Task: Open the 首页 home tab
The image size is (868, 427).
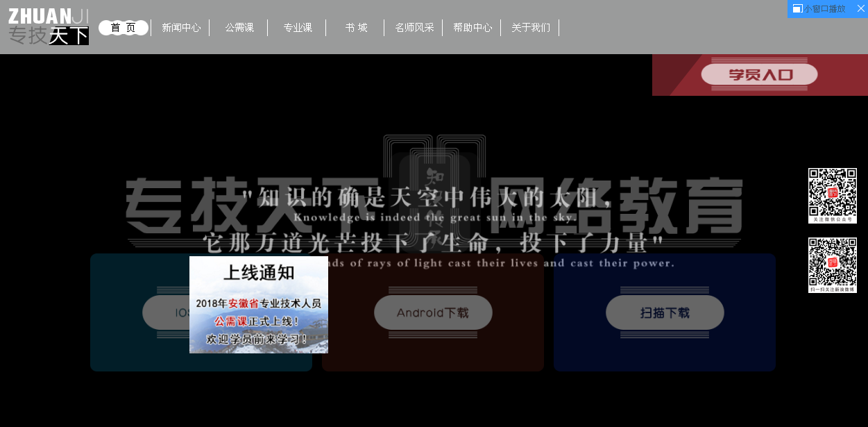Action: click(x=123, y=28)
